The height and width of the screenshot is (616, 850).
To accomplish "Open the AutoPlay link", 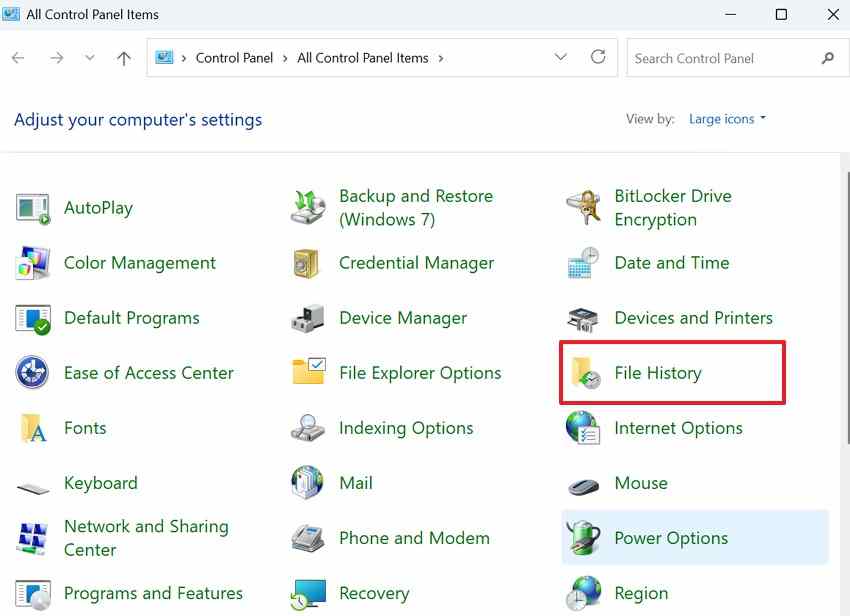I will 98,208.
